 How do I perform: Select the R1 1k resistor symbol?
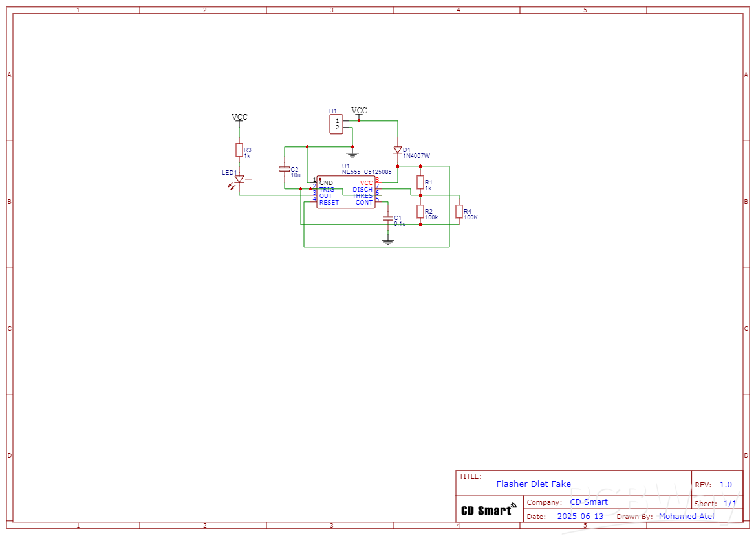pyautogui.click(x=421, y=183)
